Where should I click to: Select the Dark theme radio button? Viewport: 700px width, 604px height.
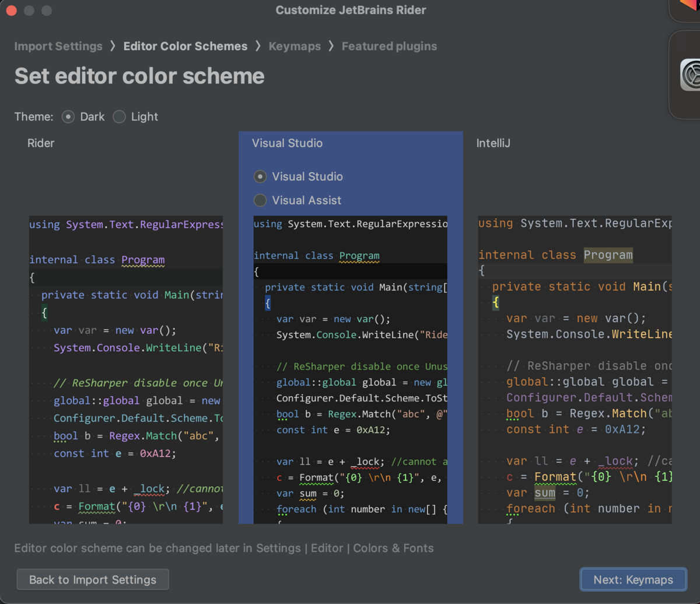coord(68,117)
